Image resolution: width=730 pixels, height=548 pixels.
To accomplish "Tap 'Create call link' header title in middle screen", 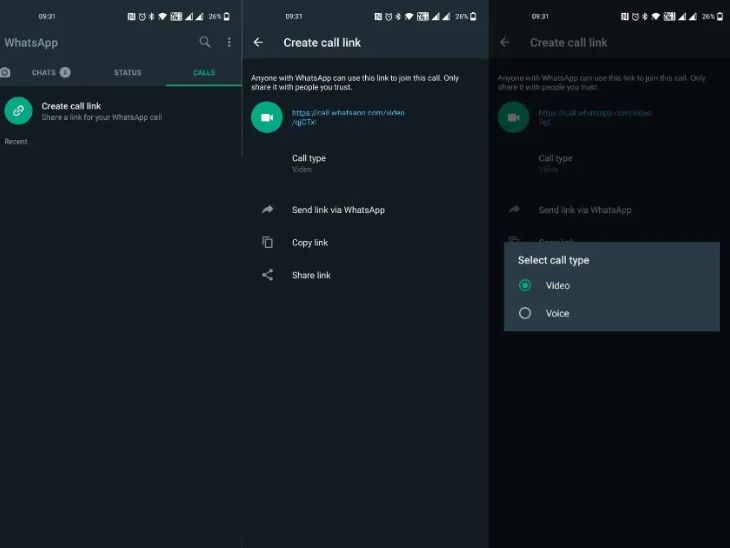I will coord(322,42).
